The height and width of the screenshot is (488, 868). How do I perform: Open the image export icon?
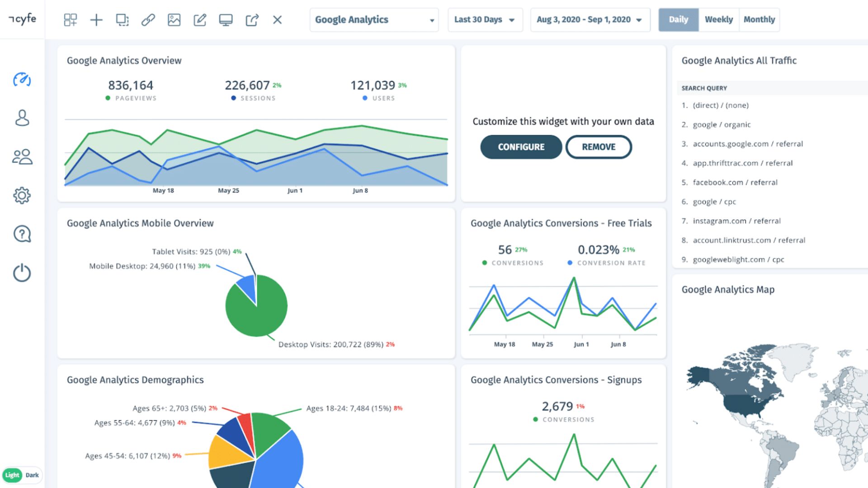point(174,20)
